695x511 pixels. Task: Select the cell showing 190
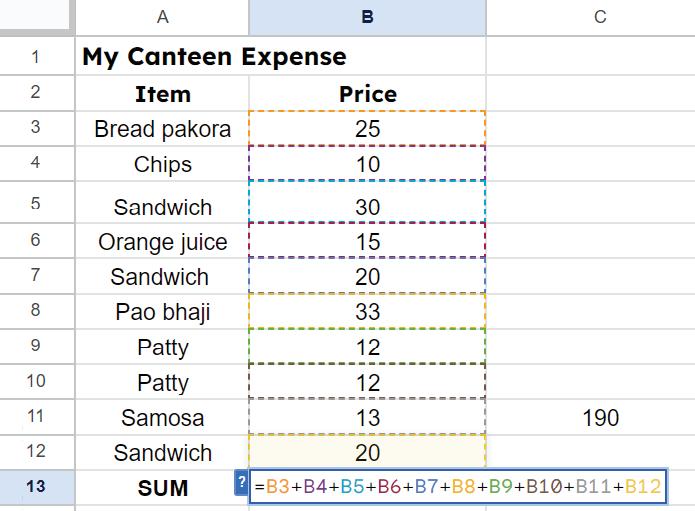click(x=599, y=418)
